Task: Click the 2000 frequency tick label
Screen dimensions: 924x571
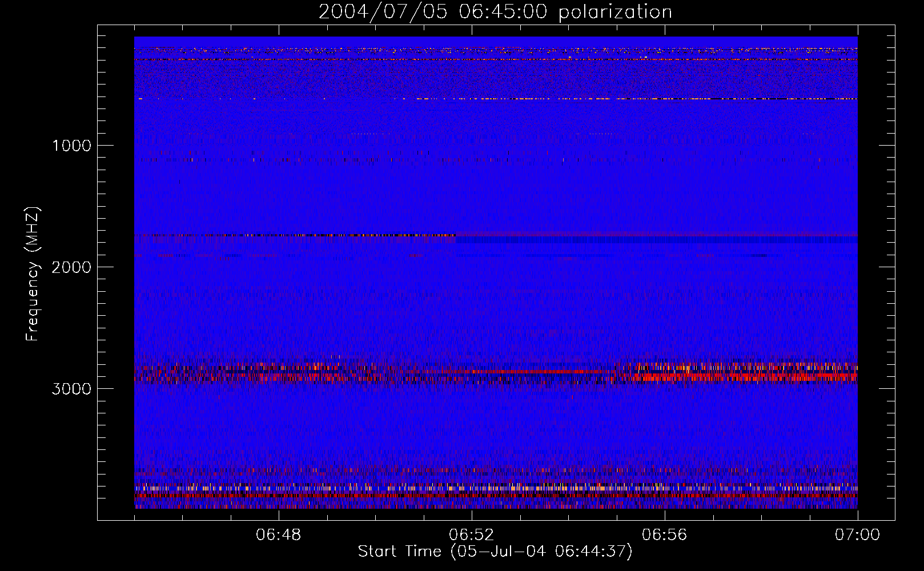Action: 71,267
